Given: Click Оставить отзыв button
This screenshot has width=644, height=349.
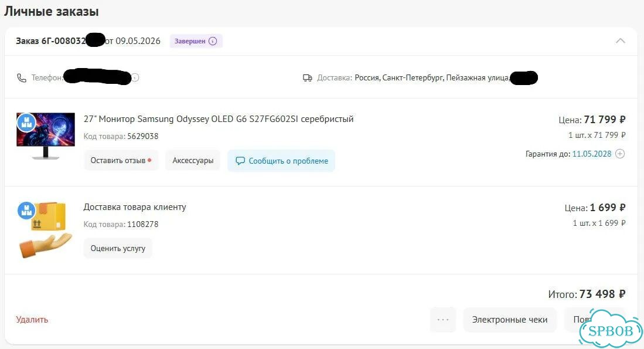Looking at the screenshot, I should 121,160.
